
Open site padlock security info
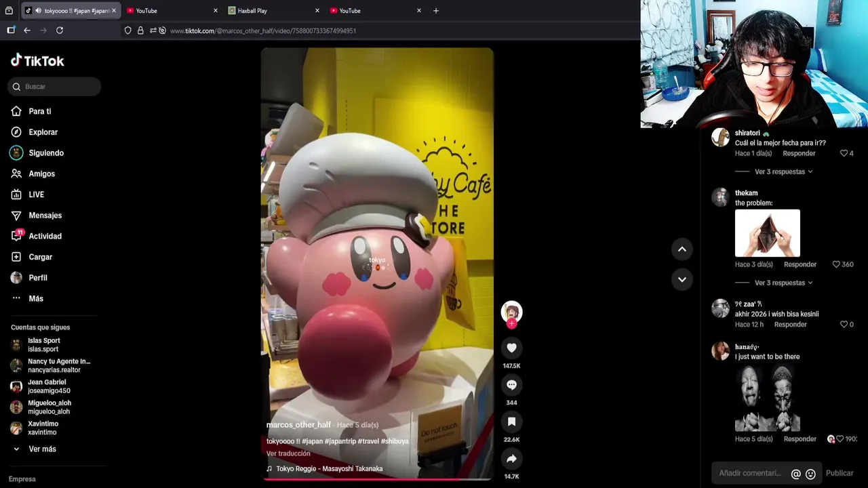point(140,30)
